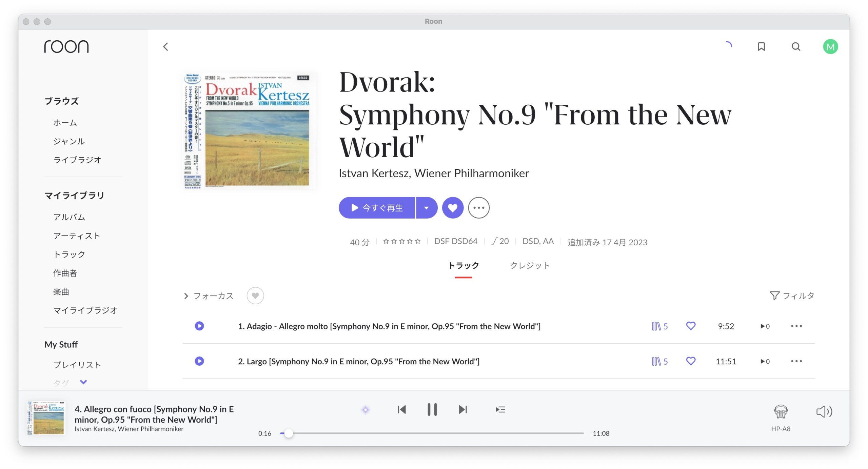Open アーティスト in My Library
868x469 pixels.
[x=77, y=236]
